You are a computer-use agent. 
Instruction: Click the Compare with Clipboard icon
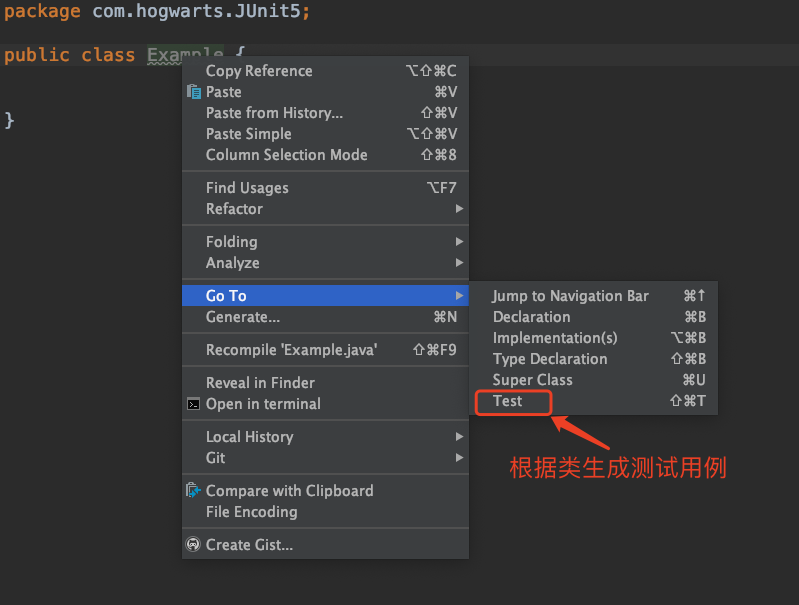tap(194, 491)
